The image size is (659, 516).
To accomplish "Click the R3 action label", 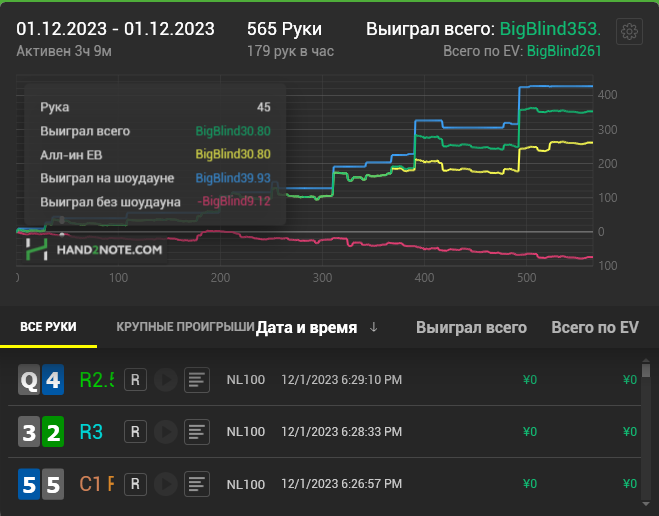I will (91, 432).
